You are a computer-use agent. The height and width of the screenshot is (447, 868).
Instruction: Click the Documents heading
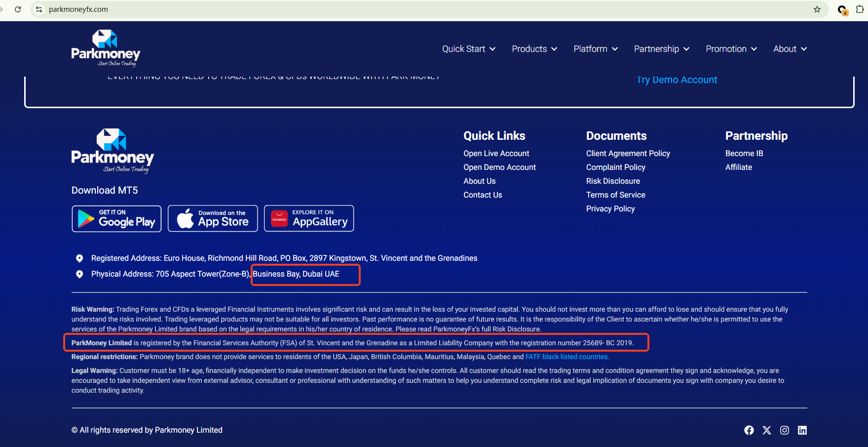tap(616, 136)
